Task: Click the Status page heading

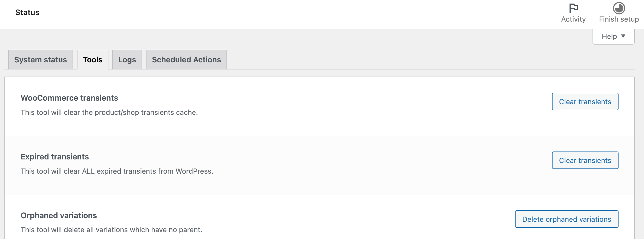Action: [27, 12]
